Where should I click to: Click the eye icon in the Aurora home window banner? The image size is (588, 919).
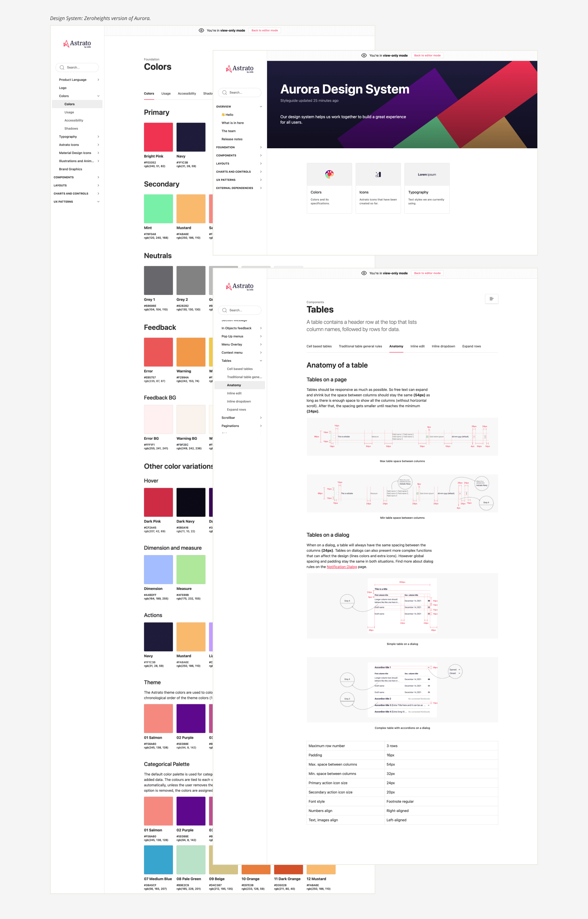click(x=364, y=55)
